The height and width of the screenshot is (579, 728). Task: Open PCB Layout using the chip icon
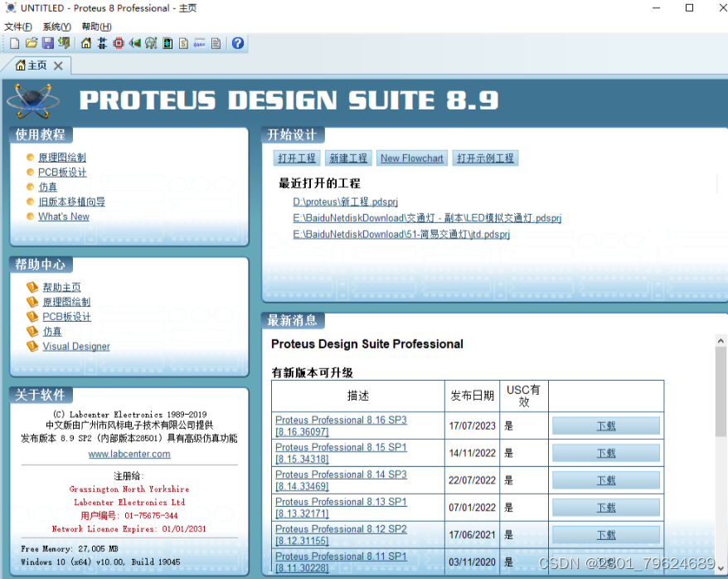116,43
